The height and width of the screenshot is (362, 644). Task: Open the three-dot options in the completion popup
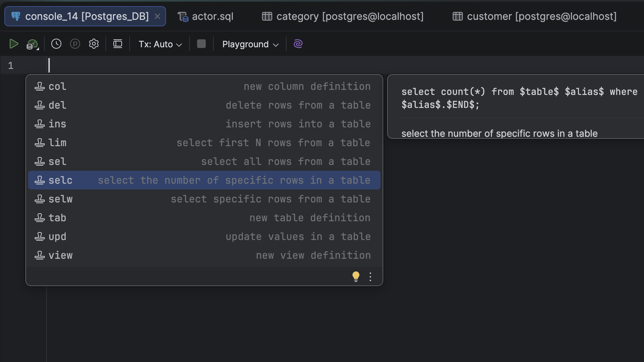pyautogui.click(x=370, y=277)
